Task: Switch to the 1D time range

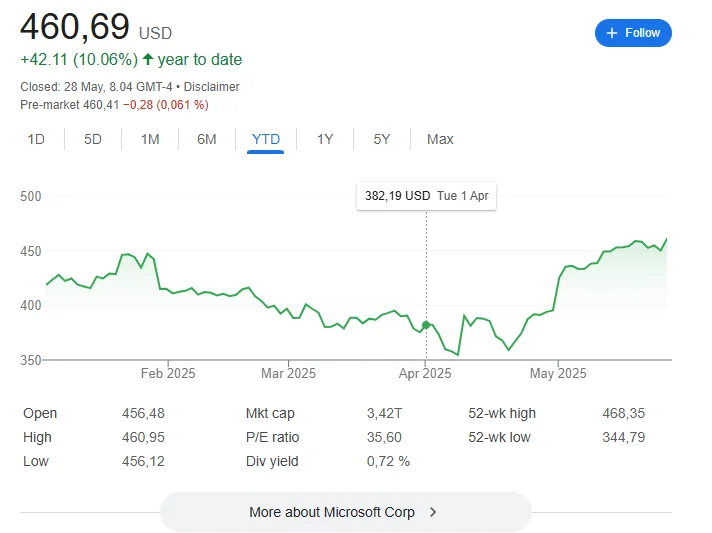Action: 36,139
